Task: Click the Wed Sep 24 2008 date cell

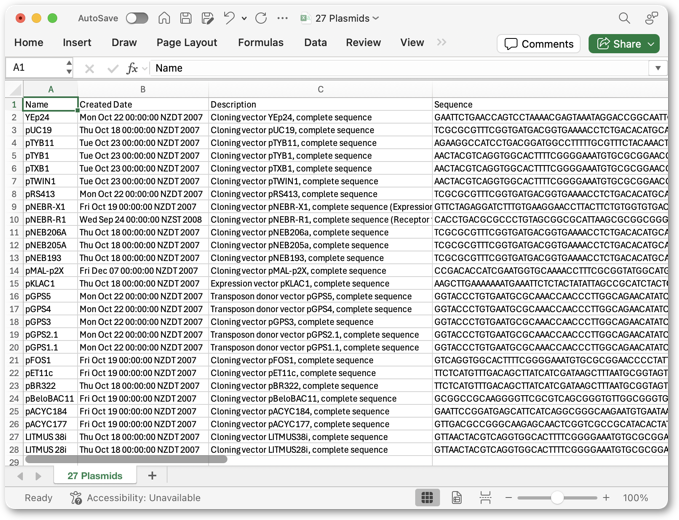Action: tap(143, 220)
